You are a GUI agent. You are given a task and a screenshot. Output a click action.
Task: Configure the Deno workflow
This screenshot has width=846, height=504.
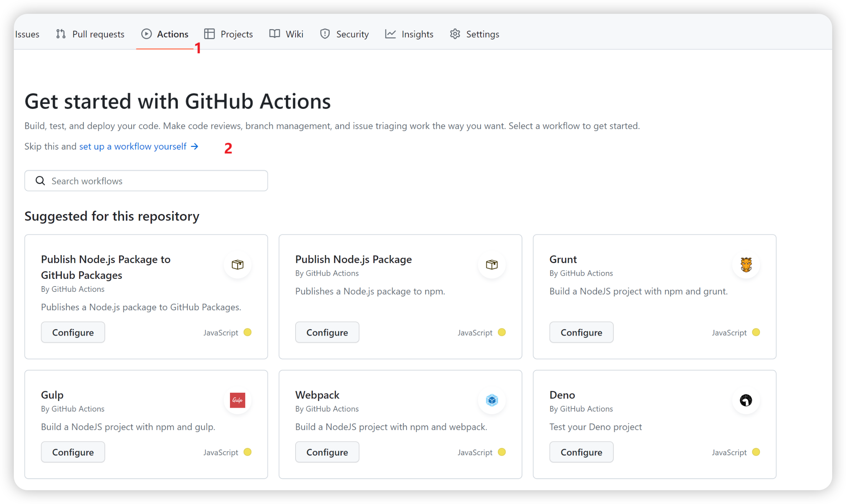(x=581, y=452)
